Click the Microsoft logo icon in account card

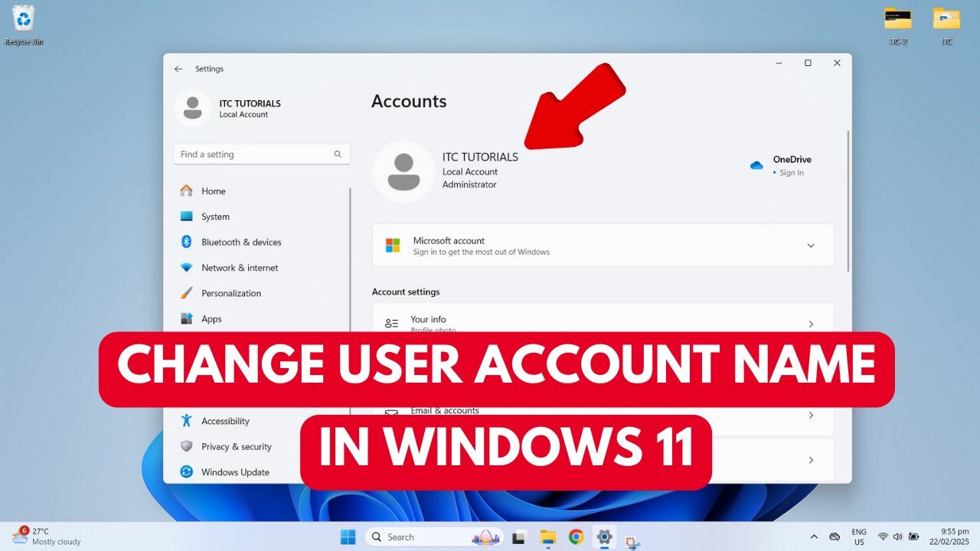[x=393, y=246]
